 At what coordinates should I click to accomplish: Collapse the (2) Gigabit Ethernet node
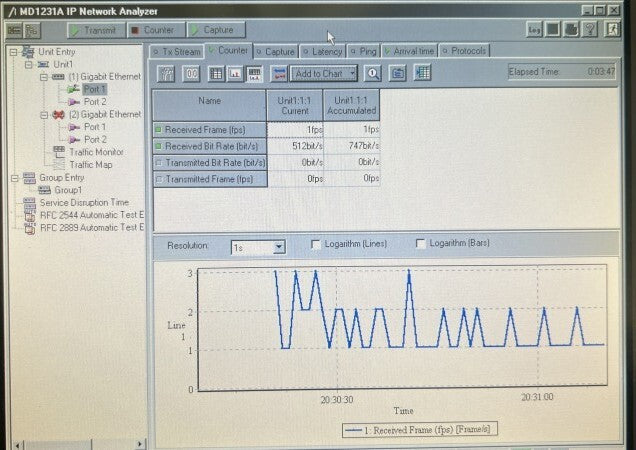coord(44,115)
